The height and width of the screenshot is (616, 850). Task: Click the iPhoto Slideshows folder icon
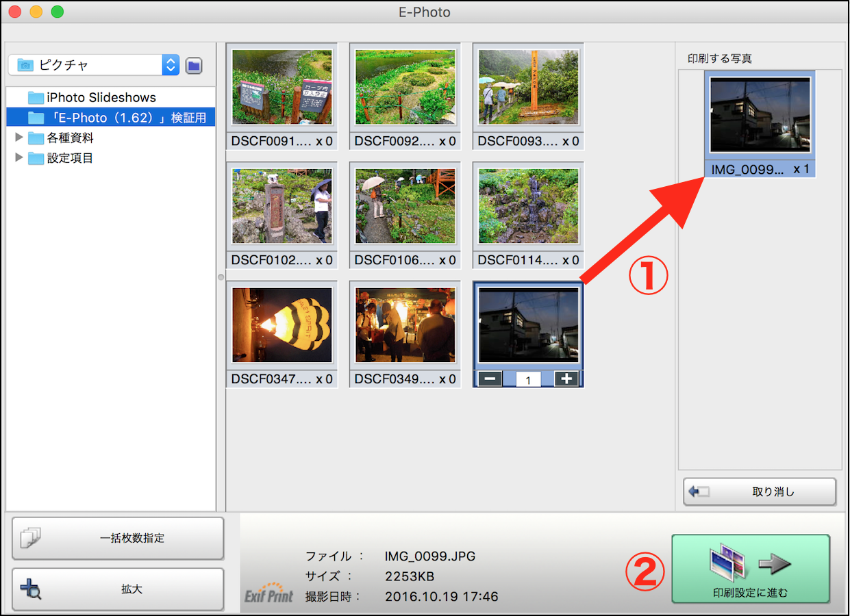click(36, 98)
